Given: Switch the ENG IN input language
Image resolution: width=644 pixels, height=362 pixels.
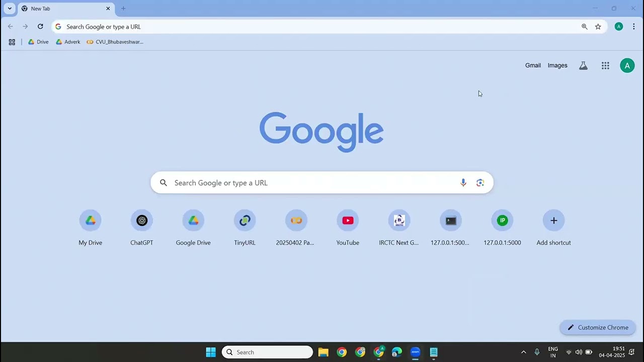Looking at the screenshot, I should tap(553, 352).
